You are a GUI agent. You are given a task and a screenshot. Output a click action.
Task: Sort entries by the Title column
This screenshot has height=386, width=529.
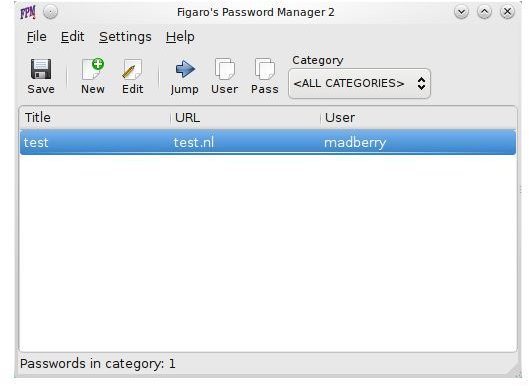95,117
